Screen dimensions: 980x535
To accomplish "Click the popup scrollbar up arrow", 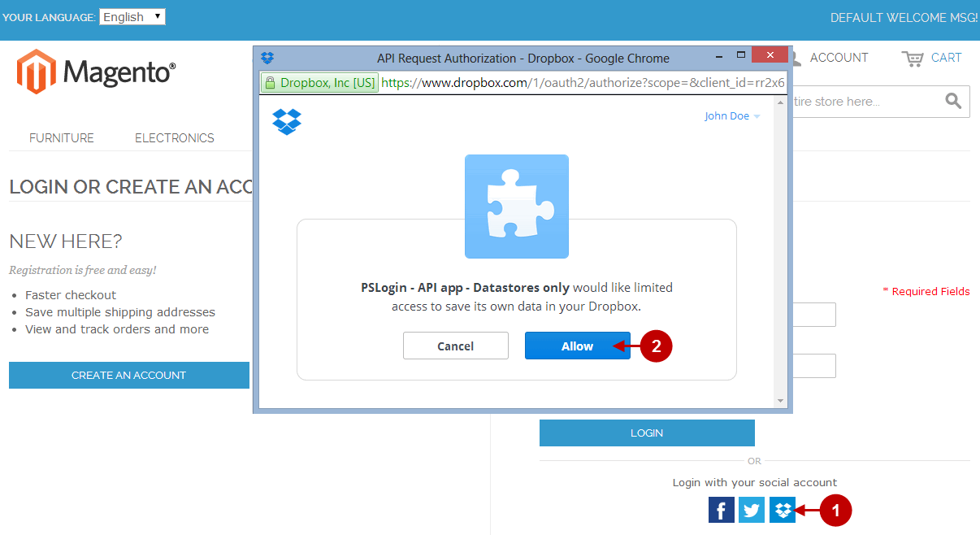I will 781,102.
